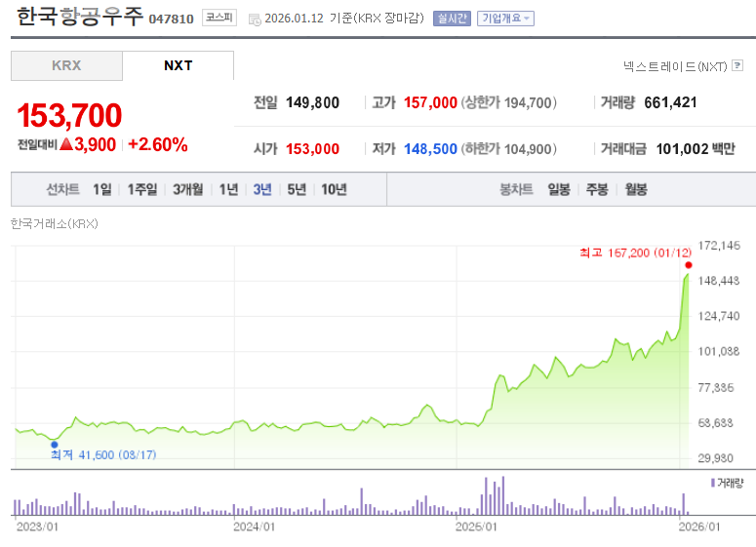Image resolution: width=756 pixels, height=547 pixels.
Task: Click the trading volume 661,421
Action: click(x=670, y=102)
